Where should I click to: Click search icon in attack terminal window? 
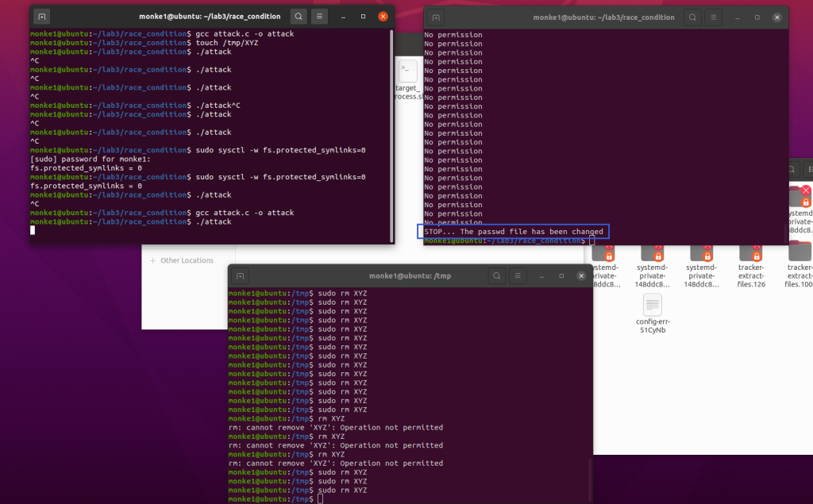(299, 17)
